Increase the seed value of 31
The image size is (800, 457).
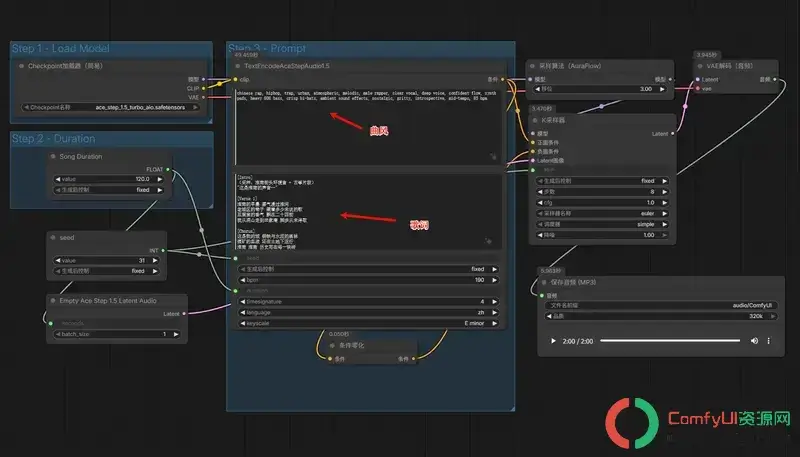155,260
